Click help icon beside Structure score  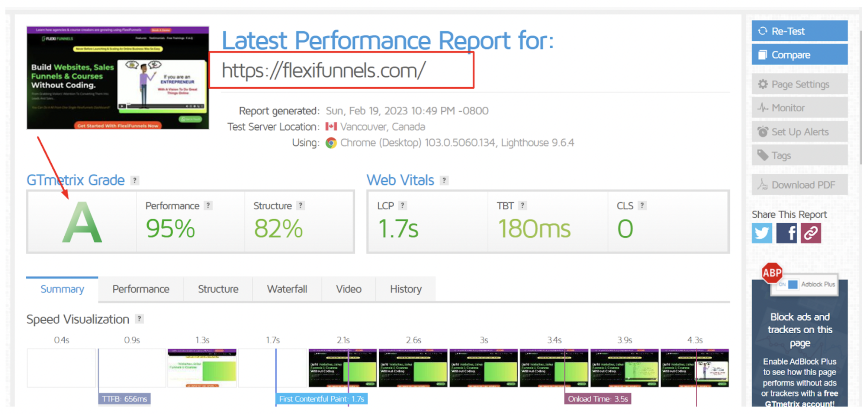[x=300, y=206]
